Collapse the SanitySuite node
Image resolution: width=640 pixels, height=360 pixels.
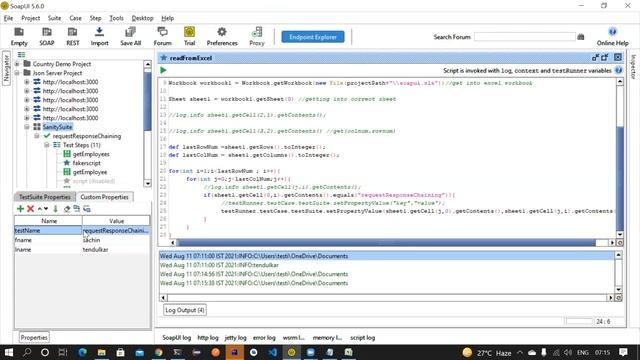pos(27,127)
